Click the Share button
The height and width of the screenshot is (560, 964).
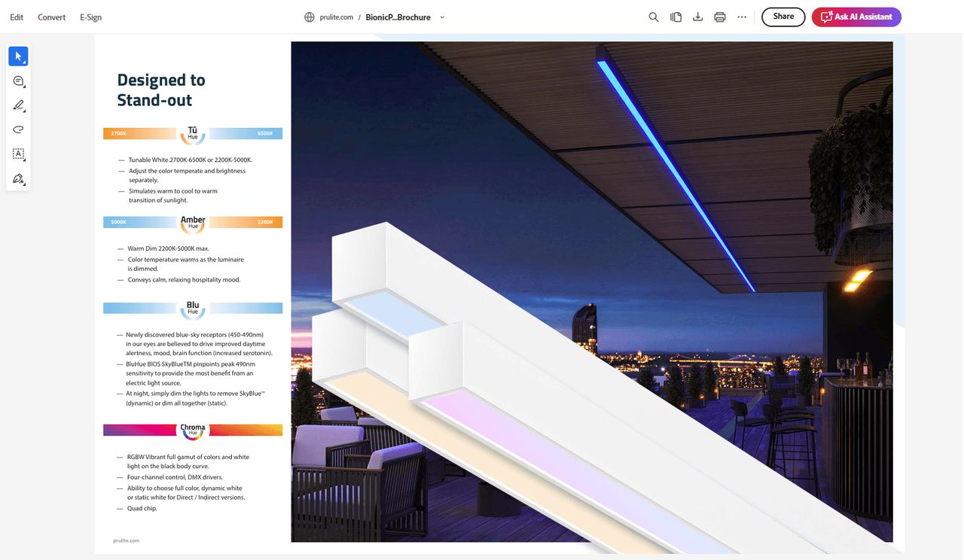coord(782,16)
